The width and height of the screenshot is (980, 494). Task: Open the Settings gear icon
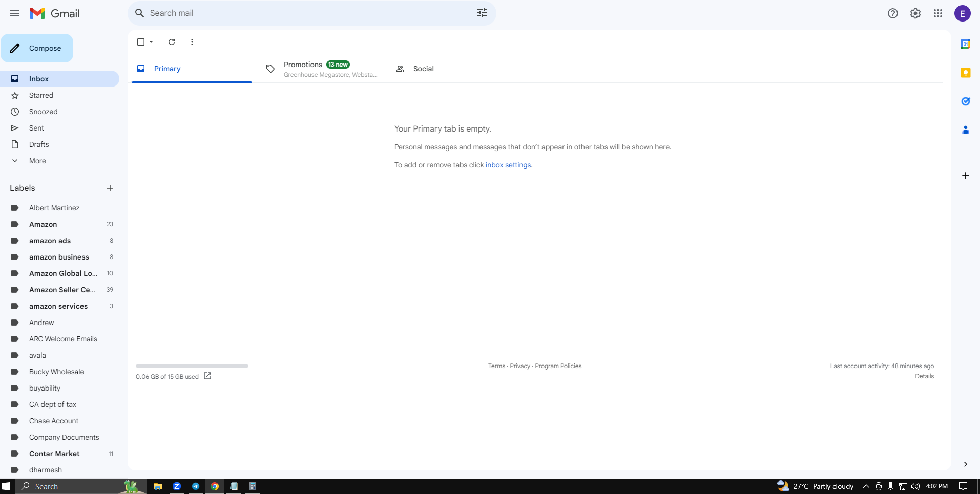(915, 13)
